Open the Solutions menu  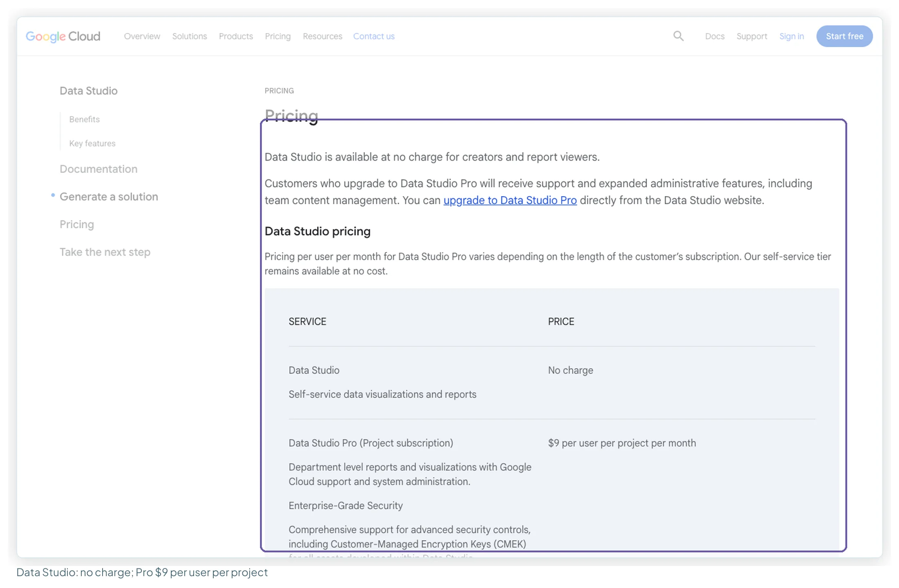tap(190, 36)
